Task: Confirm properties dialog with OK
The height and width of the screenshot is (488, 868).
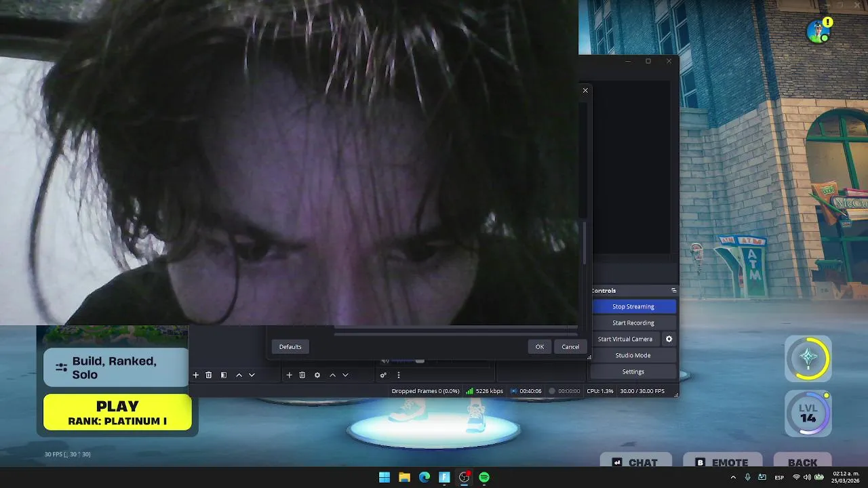Action: (x=540, y=347)
